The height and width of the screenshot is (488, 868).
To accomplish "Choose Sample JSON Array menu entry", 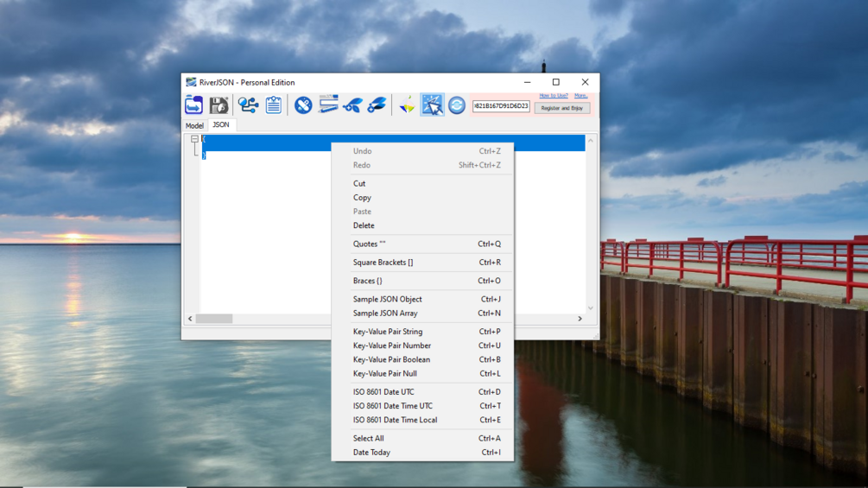I will click(422, 314).
